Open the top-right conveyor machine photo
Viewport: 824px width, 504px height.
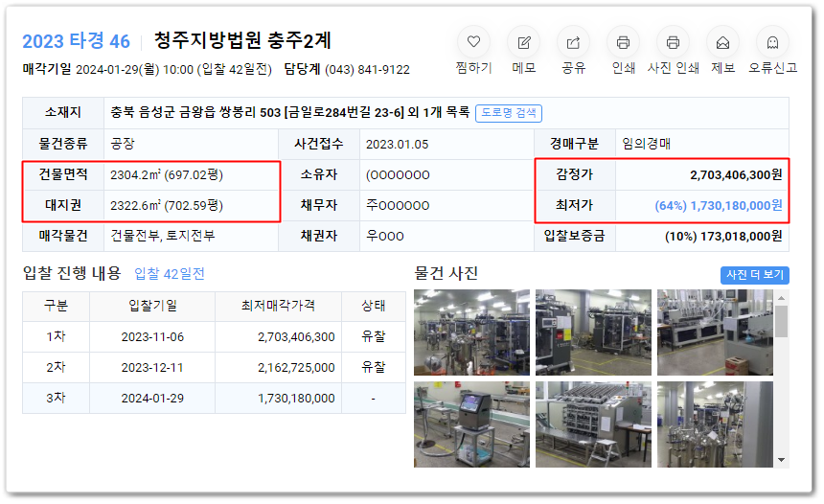(715, 332)
